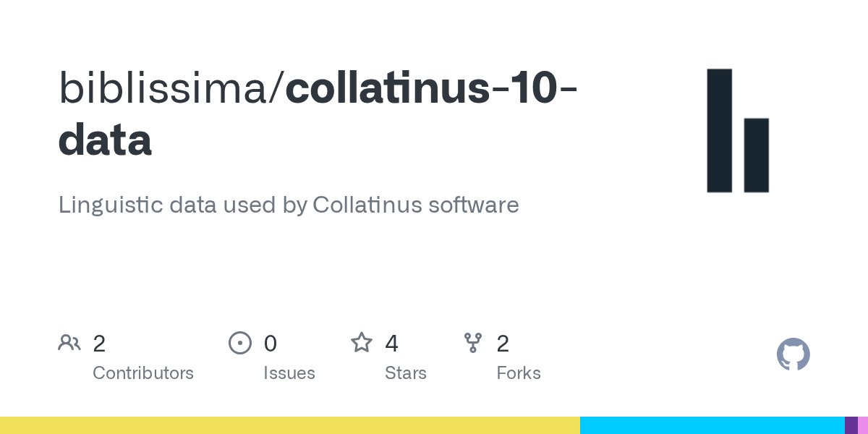The image size is (868, 434).
Task: Click the Stars label
Action: click(x=406, y=373)
